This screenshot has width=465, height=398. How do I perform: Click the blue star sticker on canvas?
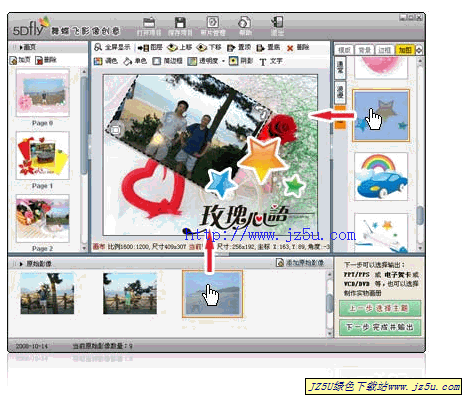point(221,183)
